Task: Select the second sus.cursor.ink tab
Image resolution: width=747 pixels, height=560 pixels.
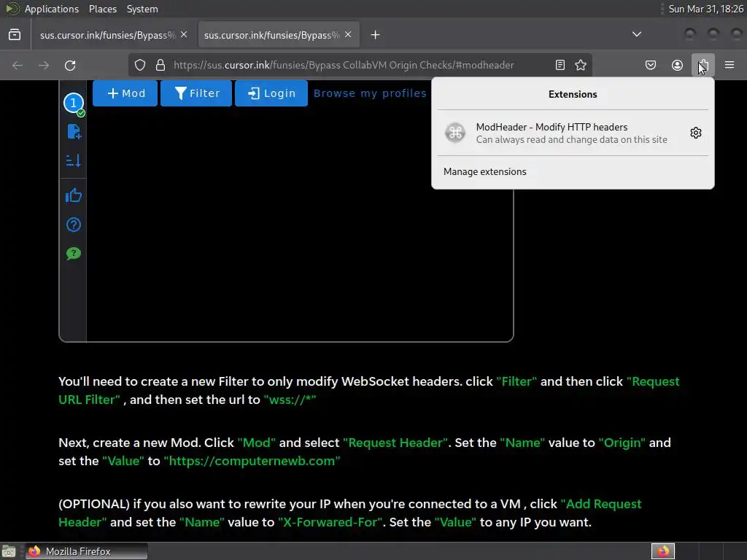Action: tap(279, 35)
